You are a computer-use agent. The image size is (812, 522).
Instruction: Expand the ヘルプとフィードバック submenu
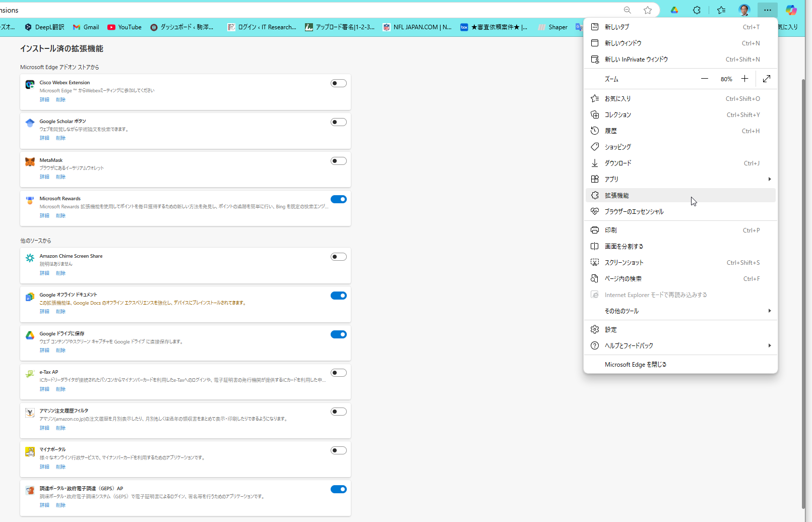769,345
